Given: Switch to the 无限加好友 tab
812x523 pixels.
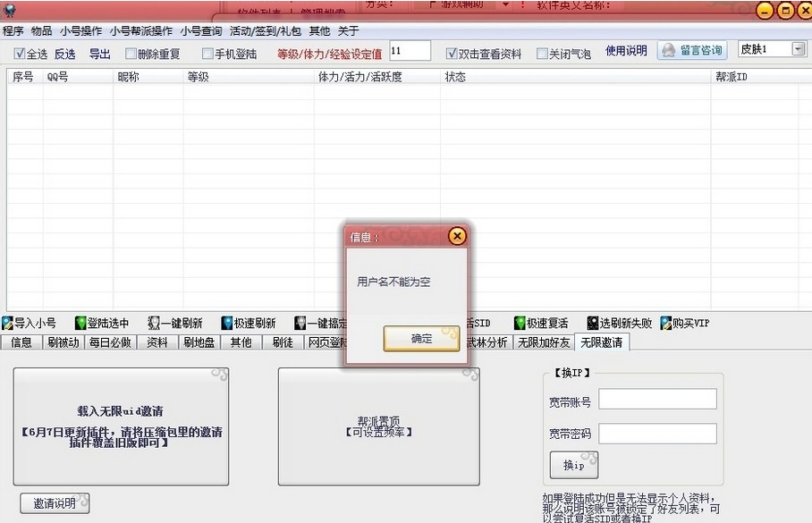Looking at the screenshot, I should tap(542, 342).
